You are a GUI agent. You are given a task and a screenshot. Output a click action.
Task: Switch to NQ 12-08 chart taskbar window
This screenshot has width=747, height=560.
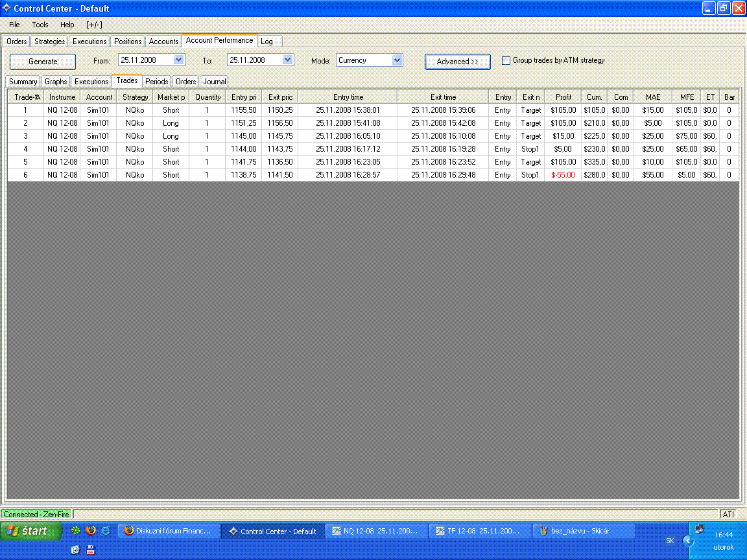point(377,531)
